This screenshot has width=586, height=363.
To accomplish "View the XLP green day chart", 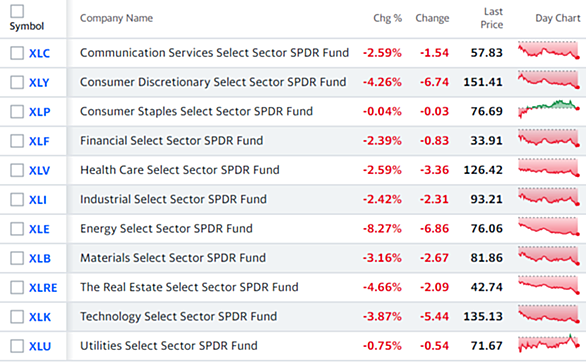I will tap(549, 109).
